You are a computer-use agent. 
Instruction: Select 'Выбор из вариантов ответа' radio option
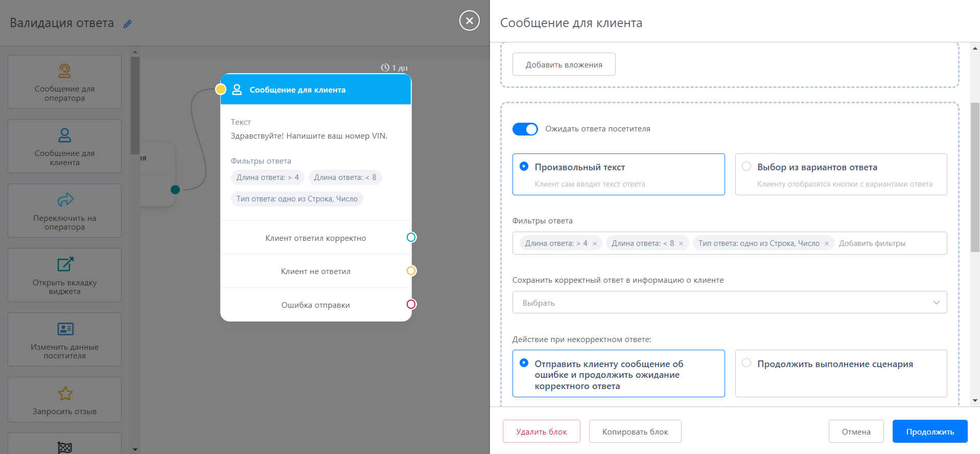pos(746,167)
